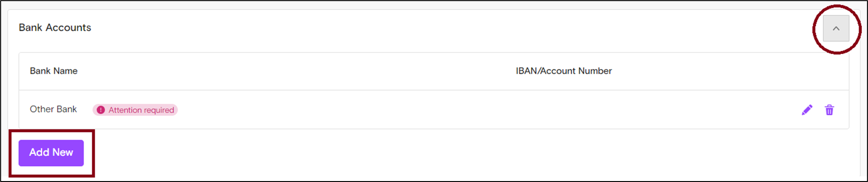Select the Other Bank name text
Screen dimensions: 868x182
click(53, 109)
